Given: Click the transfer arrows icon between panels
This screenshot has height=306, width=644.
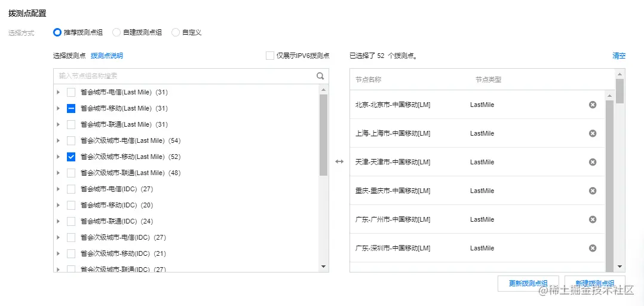Looking at the screenshot, I should [x=339, y=162].
